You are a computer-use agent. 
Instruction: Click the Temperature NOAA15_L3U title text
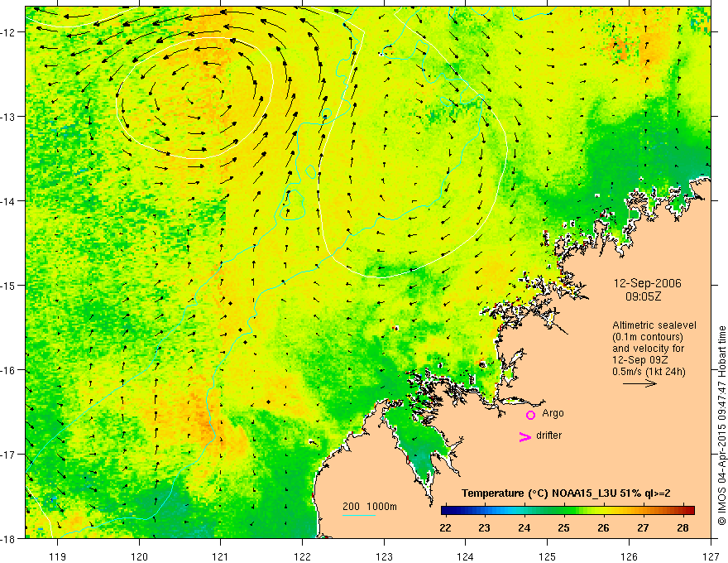(x=566, y=493)
